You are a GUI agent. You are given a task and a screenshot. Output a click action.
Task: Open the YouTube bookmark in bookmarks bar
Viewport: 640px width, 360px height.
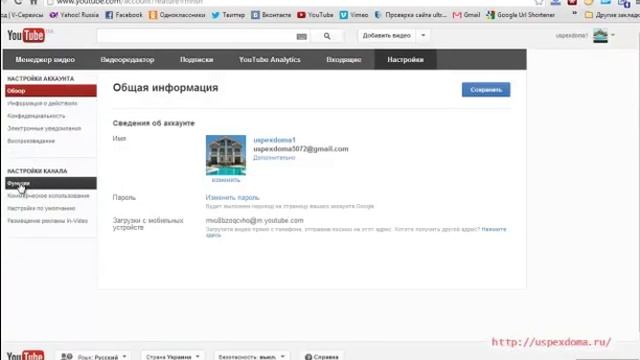click(315, 15)
